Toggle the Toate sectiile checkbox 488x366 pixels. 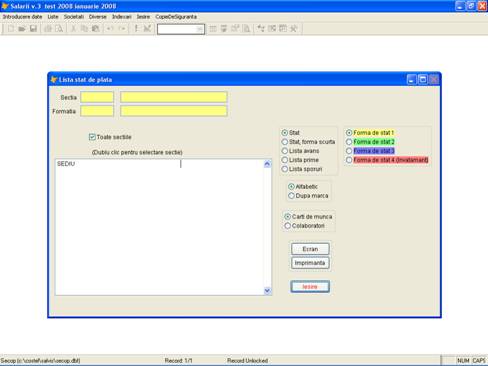click(x=92, y=137)
